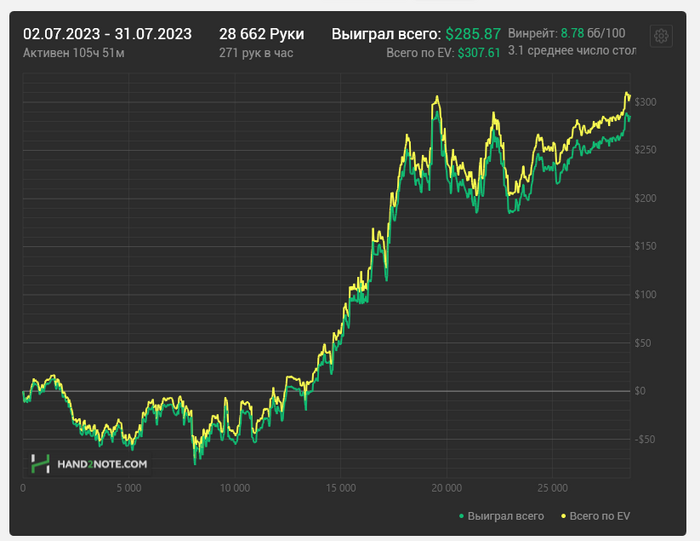Click the $50 y-axis label
Screen dimensions: 700x541
click(643, 343)
